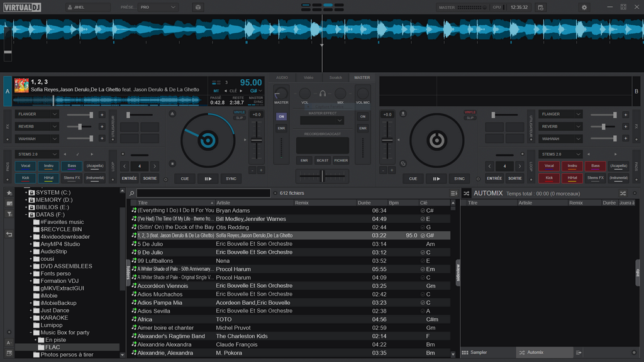Image resolution: width=644 pixels, height=362 pixels.
Task: Open the PRO layout preset dropdown
Action: [158, 8]
